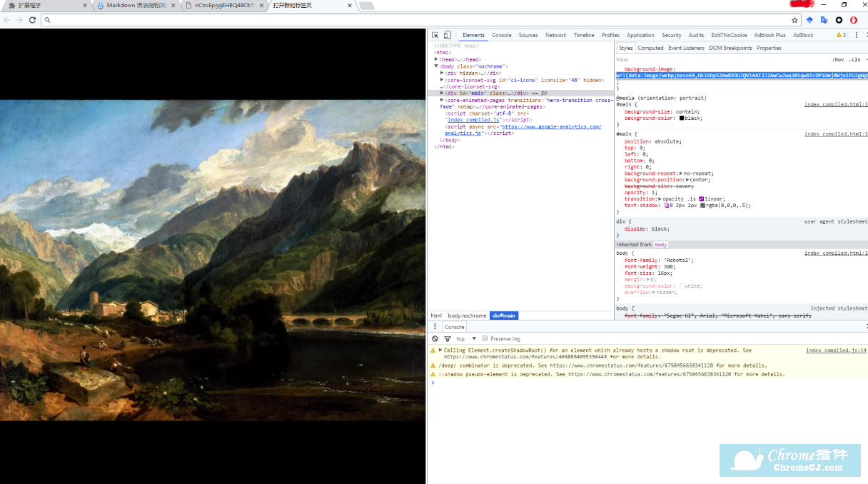The image size is (868, 484).
Task: Click the styles Filter input field
Action: pyautogui.click(x=721, y=60)
